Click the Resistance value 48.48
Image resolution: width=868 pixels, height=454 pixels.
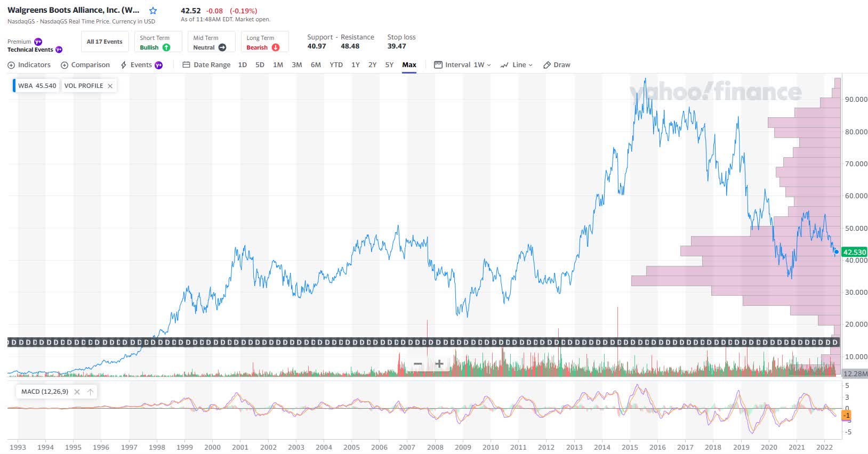[350, 46]
